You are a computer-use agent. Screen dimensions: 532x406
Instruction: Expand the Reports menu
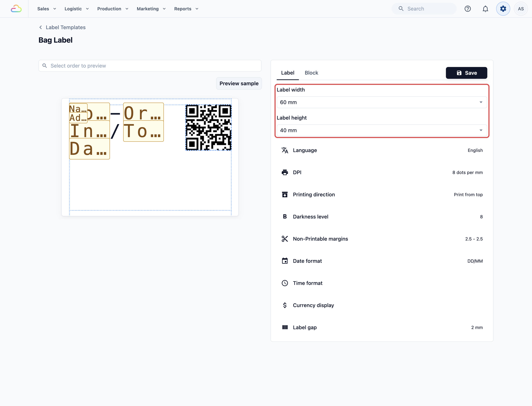click(186, 9)
